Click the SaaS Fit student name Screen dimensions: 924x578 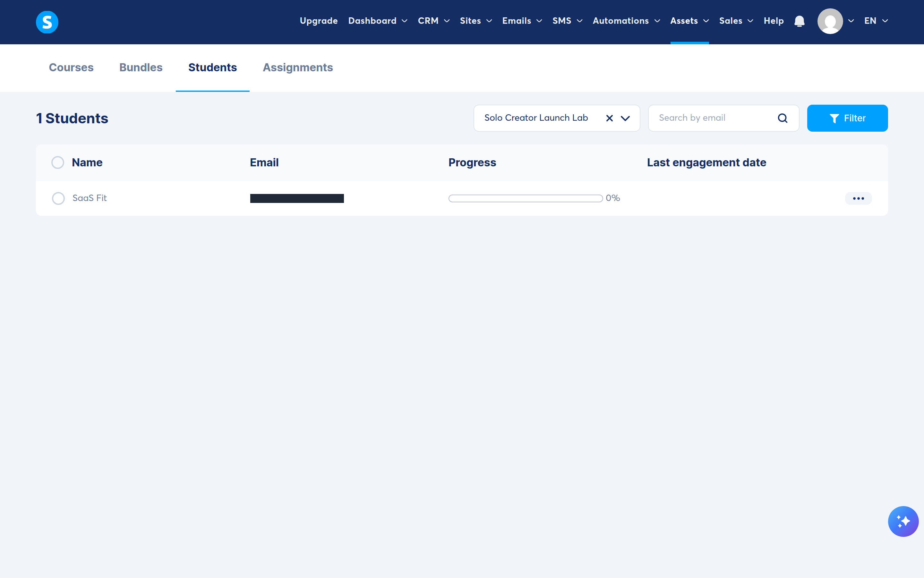click(89, 198)
